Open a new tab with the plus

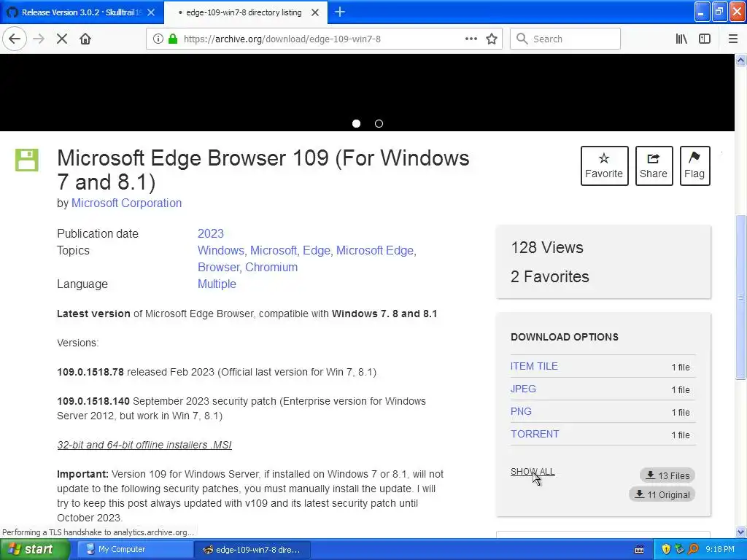(340, 12)
